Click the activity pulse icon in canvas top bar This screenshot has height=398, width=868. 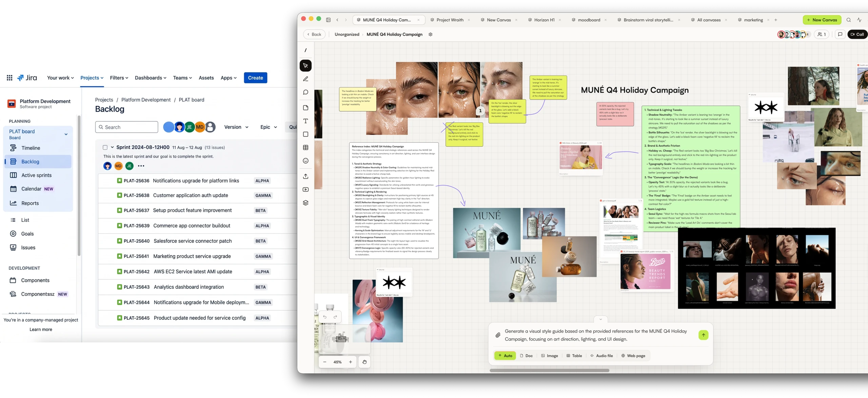click(x=859, y=20)
